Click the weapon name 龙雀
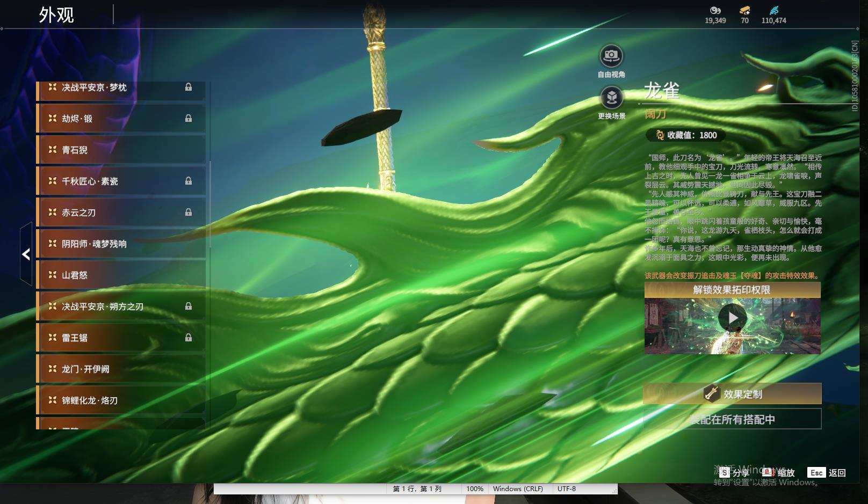 [x=662, y=90]
